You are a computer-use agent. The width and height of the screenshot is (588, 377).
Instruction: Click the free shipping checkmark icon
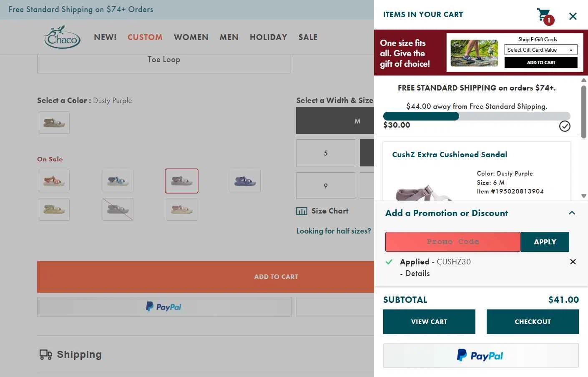pyautogui.click(x=565, y=126)
